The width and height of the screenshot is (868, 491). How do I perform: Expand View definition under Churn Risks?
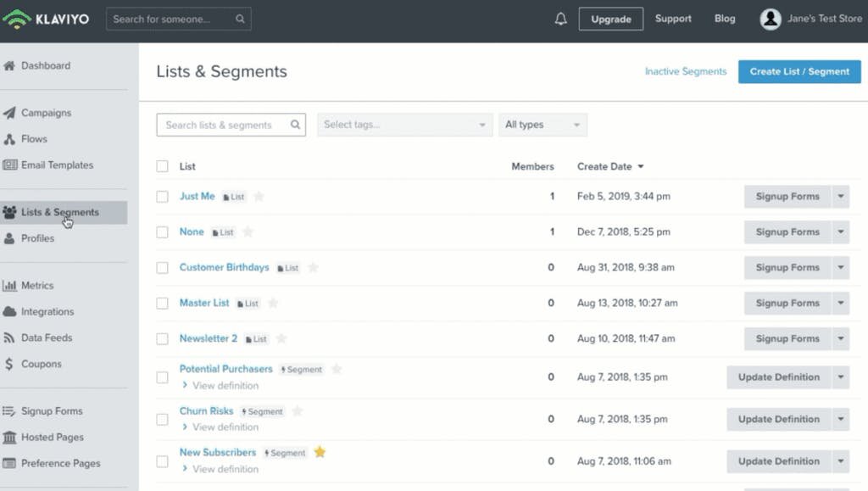pos(220,427)
